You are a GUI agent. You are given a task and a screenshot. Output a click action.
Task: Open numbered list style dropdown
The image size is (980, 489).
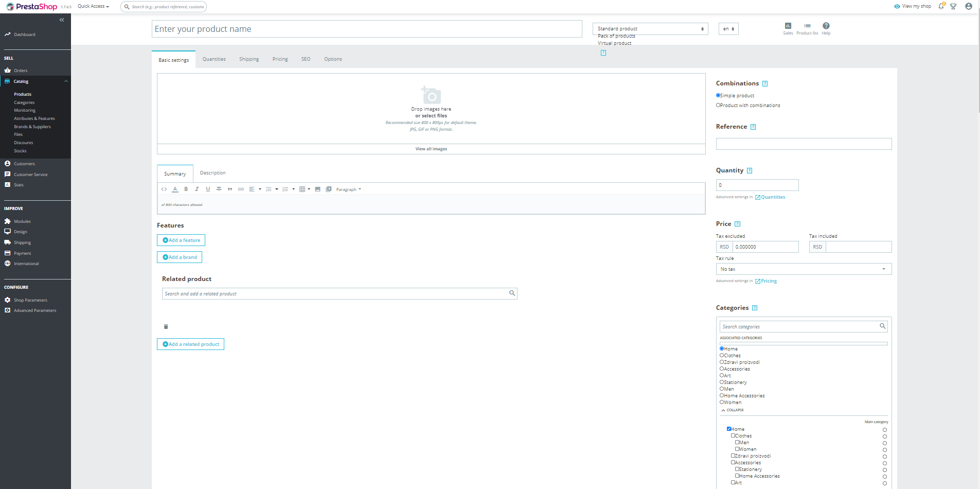click(x=289, y=189)
